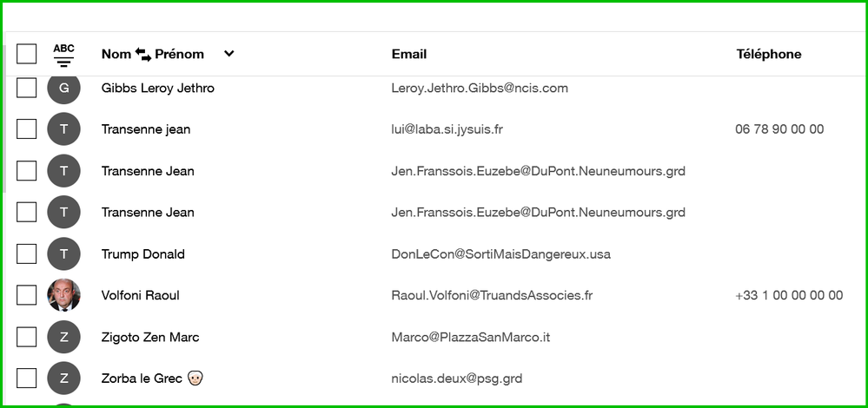The image size is (868, 408).
Task: Click the G avatar for Gibbs Leroy Jethro
Action: (63, 88)
